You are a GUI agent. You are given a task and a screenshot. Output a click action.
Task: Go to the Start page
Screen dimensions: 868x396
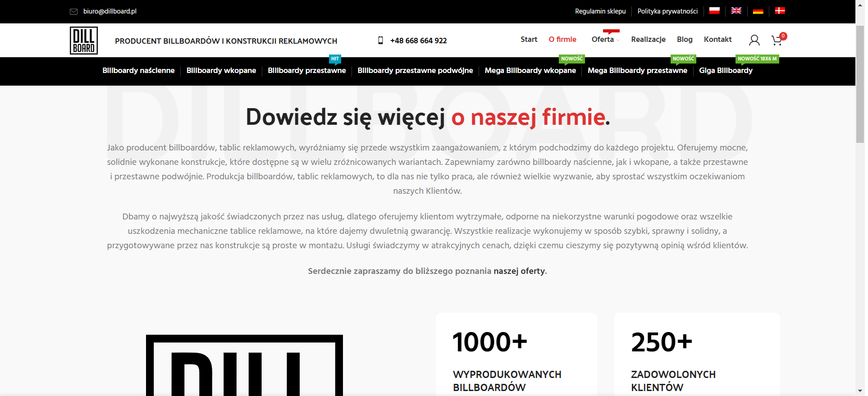click(529, 40)
